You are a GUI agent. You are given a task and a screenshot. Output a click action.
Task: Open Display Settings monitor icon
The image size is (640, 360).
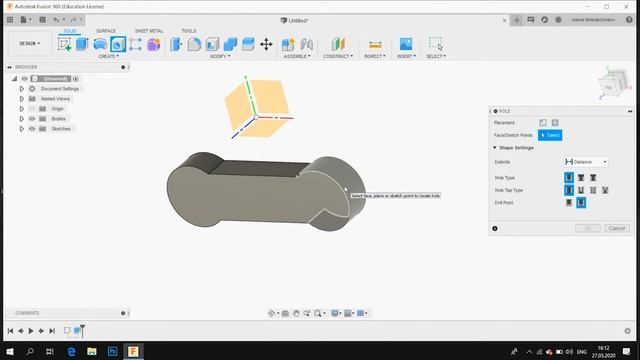click(x=335, y=313)
